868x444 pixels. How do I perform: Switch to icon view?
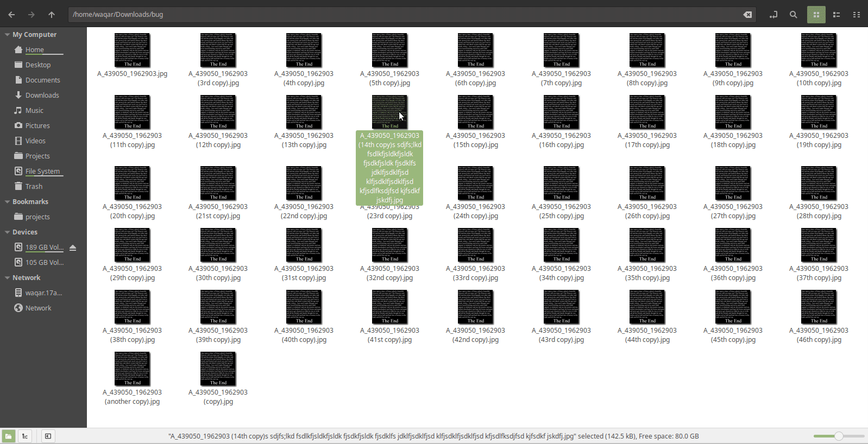(816, 15)
